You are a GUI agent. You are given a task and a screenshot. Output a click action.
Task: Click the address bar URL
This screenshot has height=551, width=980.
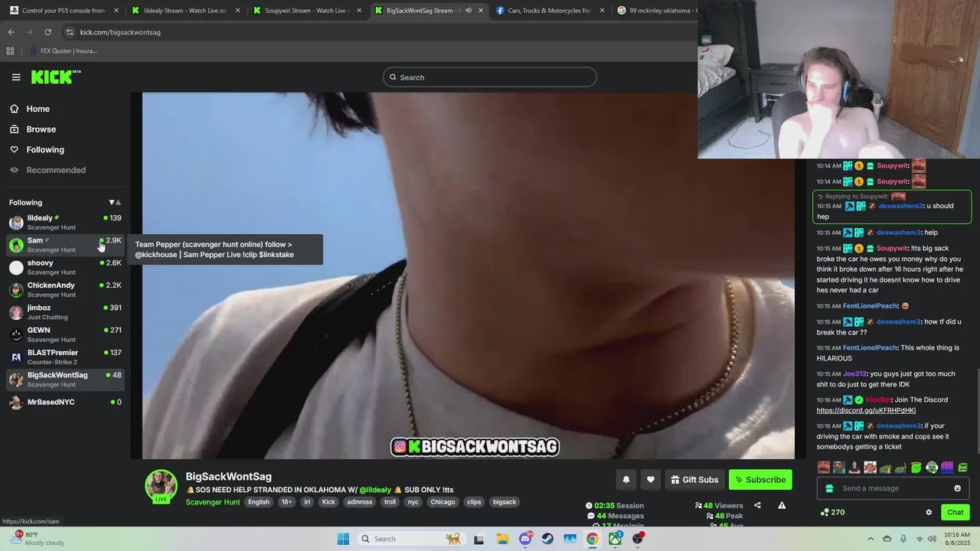coord(120,32)
